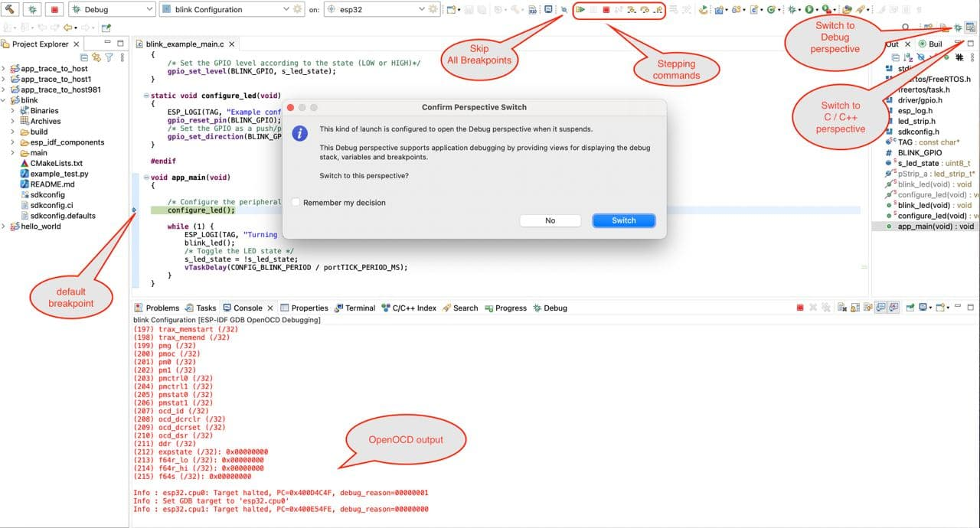Toggle the breakpoint next to configure_led call
This screenshot has height=528, width=980.
pos(135,210)
